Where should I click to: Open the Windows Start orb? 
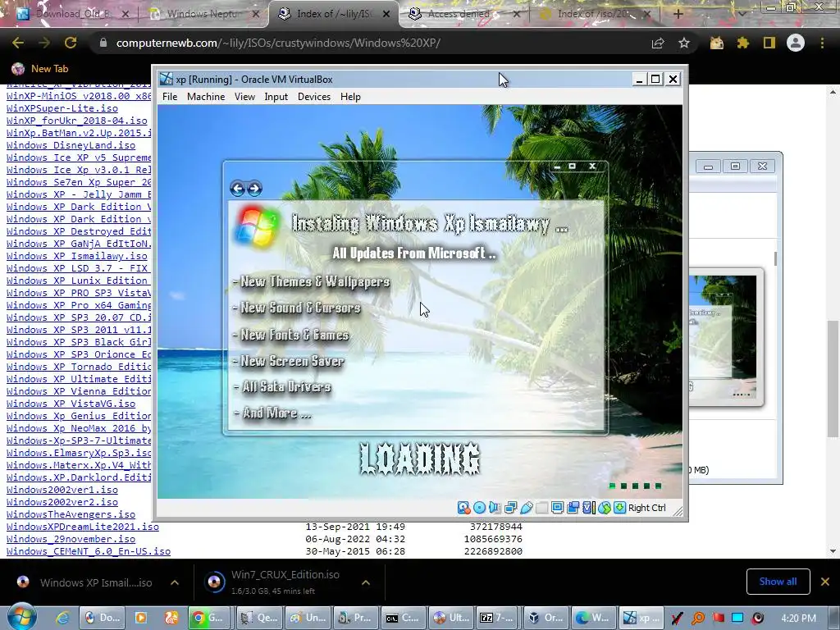coord(21,616)
